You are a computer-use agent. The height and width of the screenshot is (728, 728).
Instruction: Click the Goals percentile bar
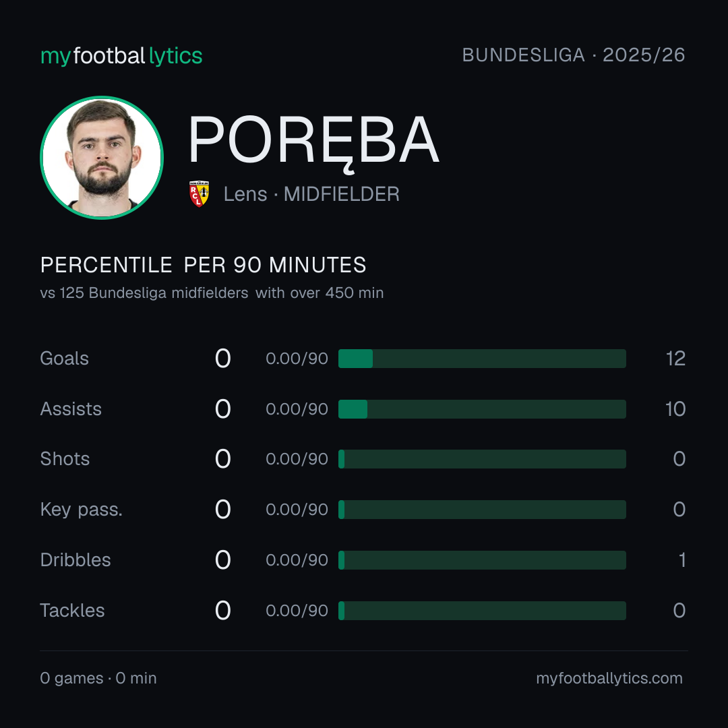pyautogui.click(x=482, y=359)
